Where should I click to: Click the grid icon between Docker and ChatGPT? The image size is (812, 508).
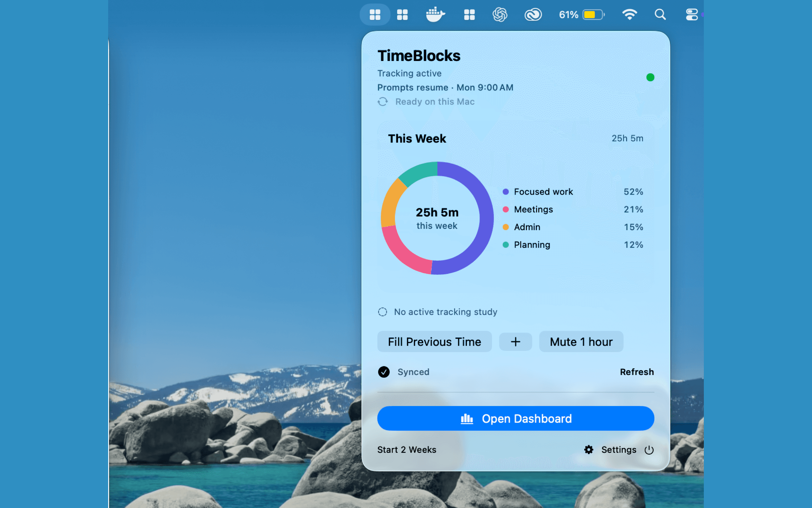click(469, 15)
